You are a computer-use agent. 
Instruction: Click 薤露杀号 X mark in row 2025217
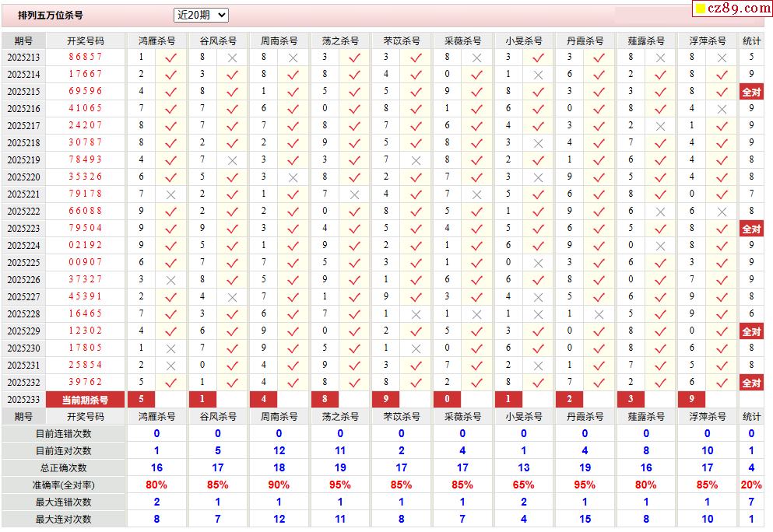click(x=660, y=126)
